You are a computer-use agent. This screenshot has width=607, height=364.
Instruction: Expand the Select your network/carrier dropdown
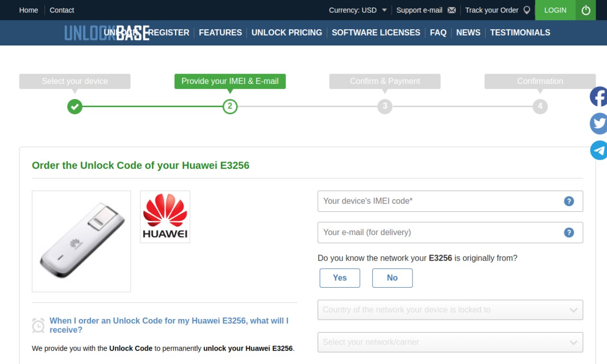click(450, 342)
